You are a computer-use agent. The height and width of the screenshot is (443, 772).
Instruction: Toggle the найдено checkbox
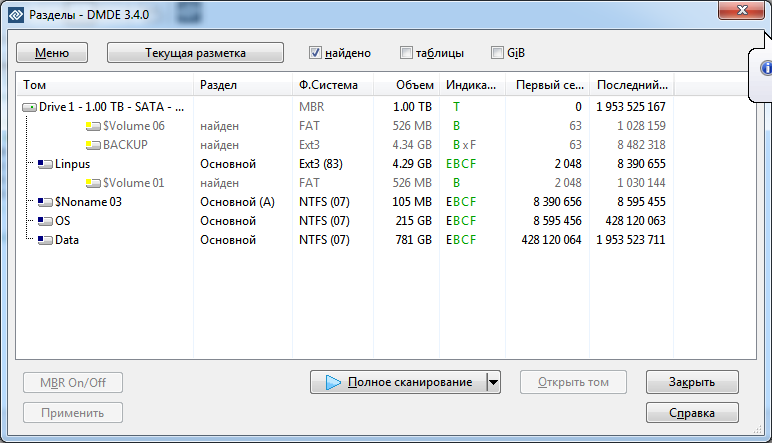coord(315,53)
